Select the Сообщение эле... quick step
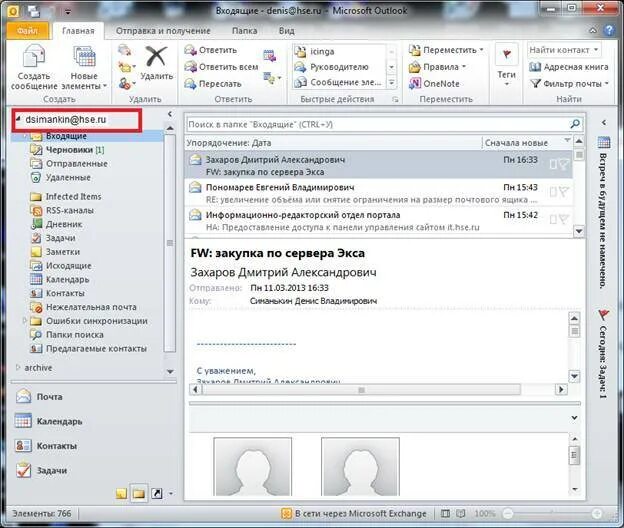This screenshot has width=624, height=528. pos(338,82)
